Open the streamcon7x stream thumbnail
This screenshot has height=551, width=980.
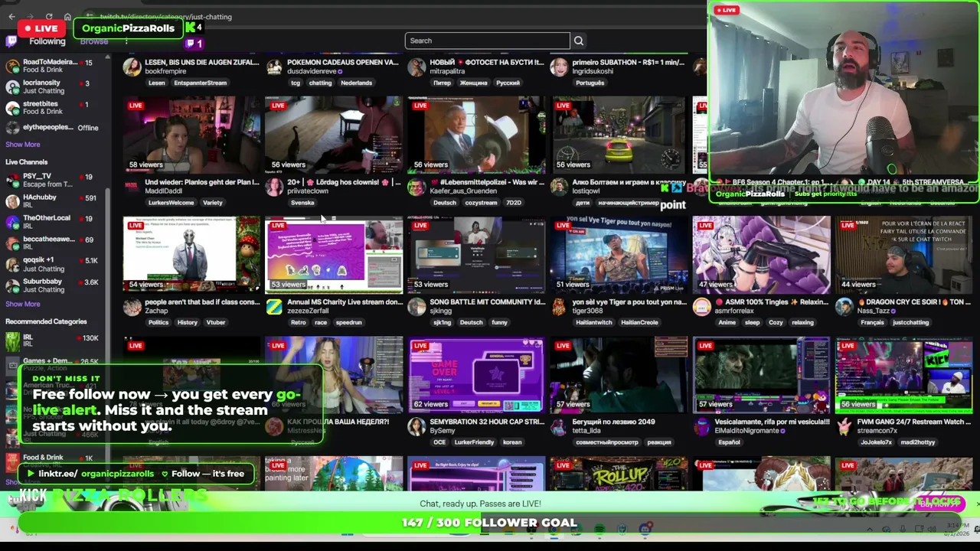[903, 375]
